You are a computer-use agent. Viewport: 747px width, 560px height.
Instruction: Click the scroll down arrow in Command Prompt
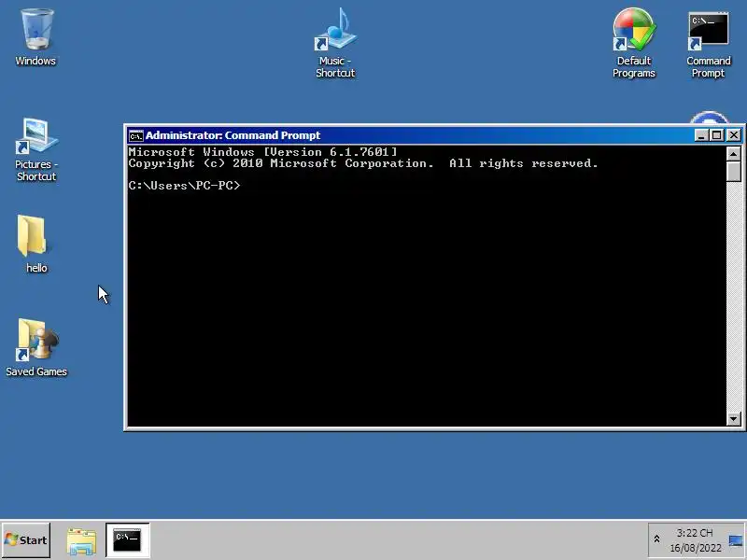pos(734,419)
